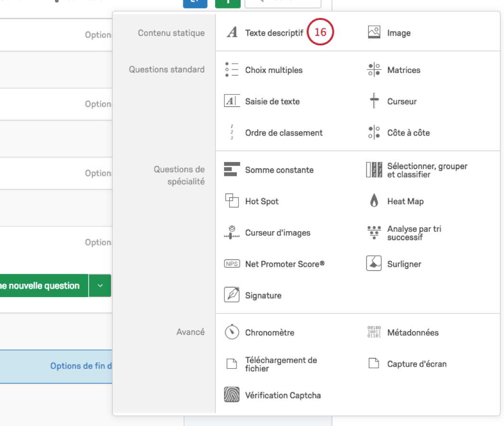The height and width of the screenshot is (426, 504).
Task: Select the Côte à côte icon
Action: (374, 132)
